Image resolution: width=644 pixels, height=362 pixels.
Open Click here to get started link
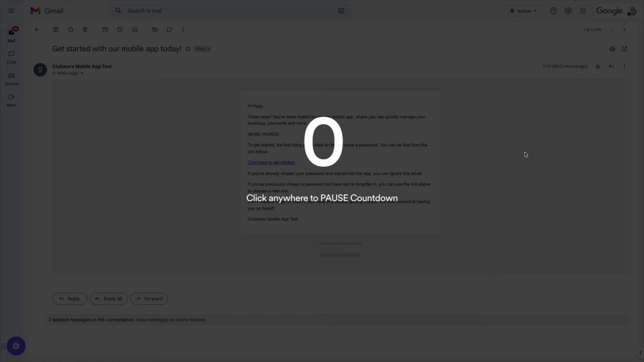point(271,162)
